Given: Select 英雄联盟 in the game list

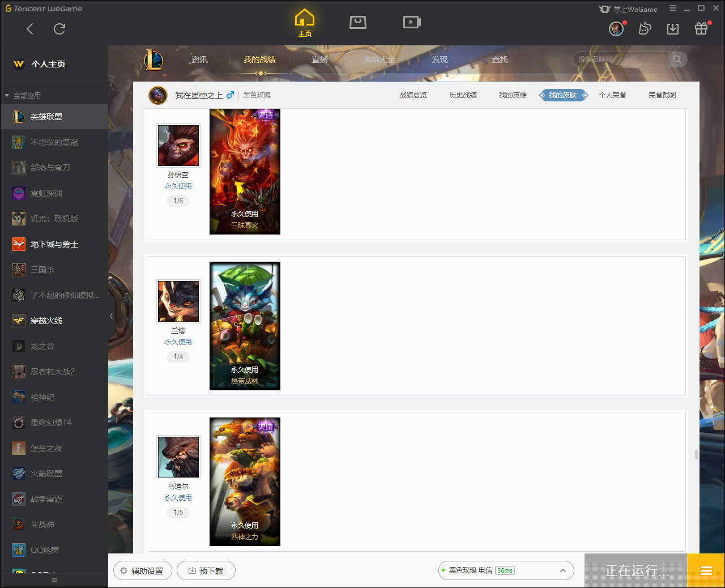Looking at the screenshot, I should click(x=54, y=117).
